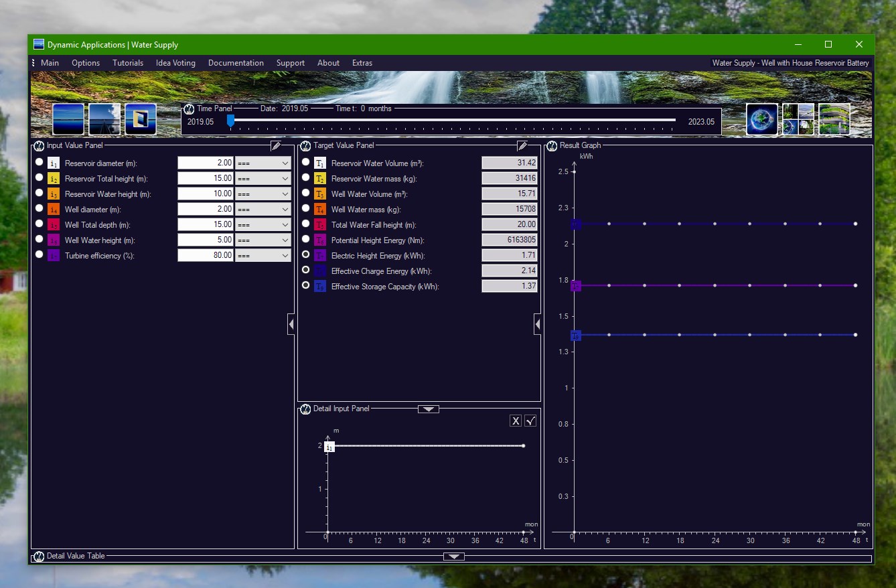Image resolution: width=896 pixels, height=588 pixels.
Task: Collapse the Input Value Panel using its side arrow
Action: click(291, 325)
